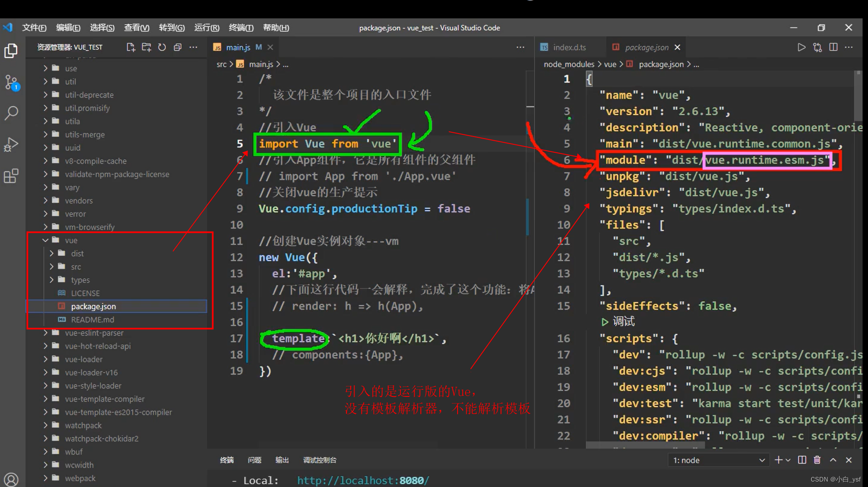Open the Accounts menu icon

pos(11,479)
